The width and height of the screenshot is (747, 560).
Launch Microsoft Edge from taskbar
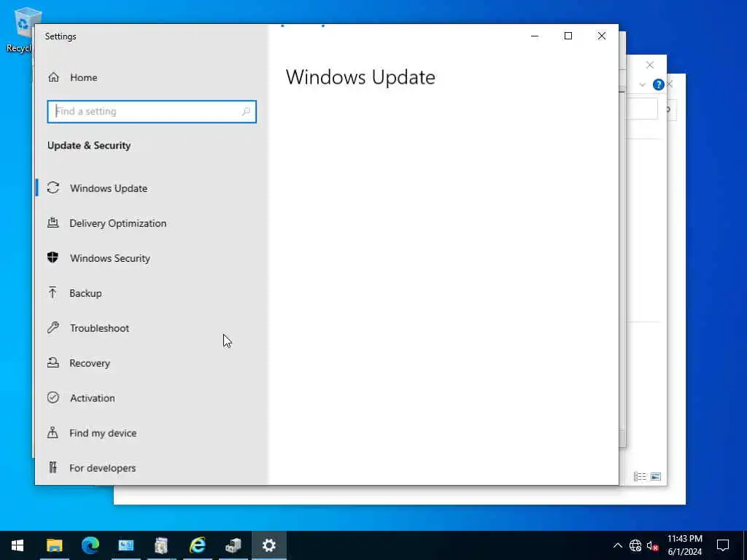[90, 545]
